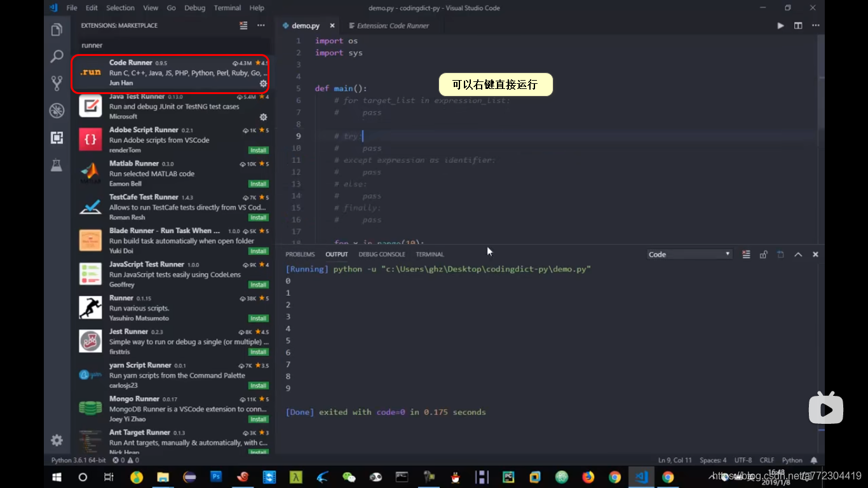Install the Adobe Script Runner extension

coord(259,151)
